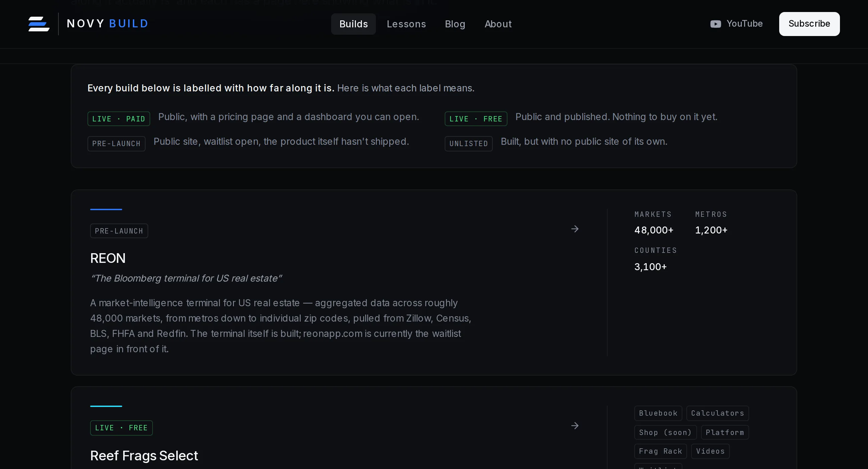The width and height of the screenshot is (868, 469).
Task: Click the NOVY BUILD wordmark
Action: (x=107, y=24)
